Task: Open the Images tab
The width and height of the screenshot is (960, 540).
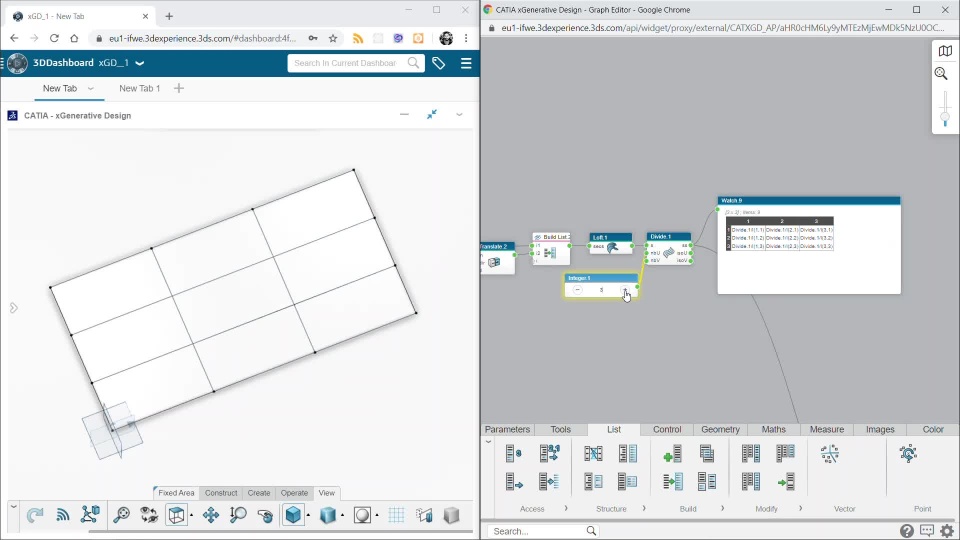Action: [880, 429]
